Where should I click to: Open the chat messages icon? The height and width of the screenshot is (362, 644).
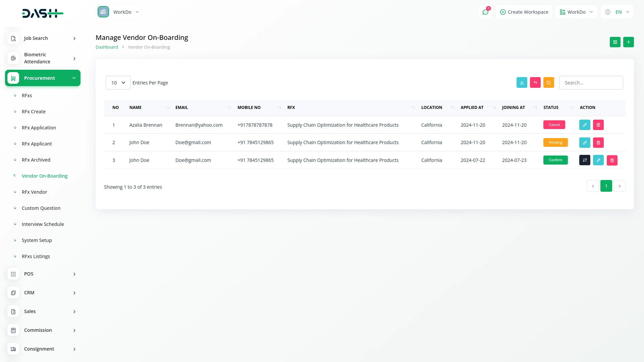(485, 12)
